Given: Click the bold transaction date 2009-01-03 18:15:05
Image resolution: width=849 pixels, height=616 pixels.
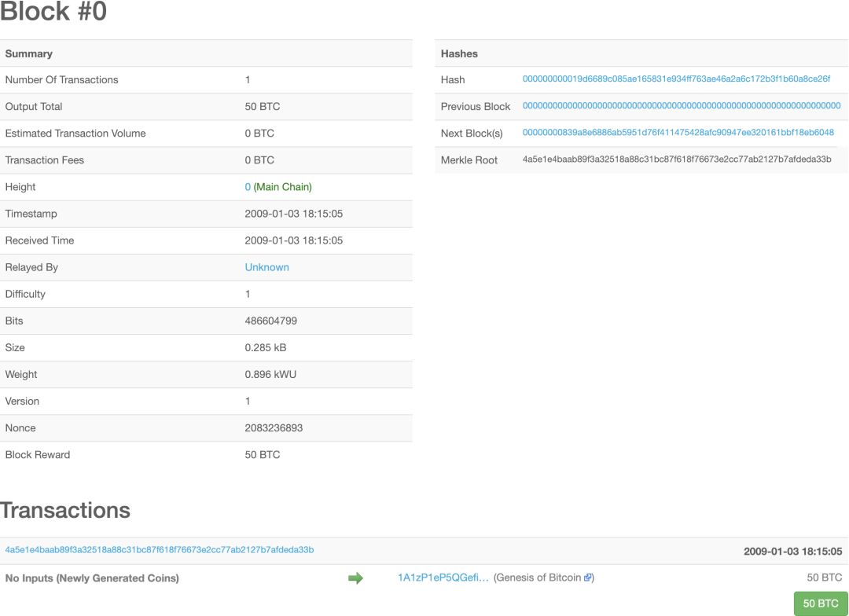Looking at the screenshot, I should click(792, 552).
